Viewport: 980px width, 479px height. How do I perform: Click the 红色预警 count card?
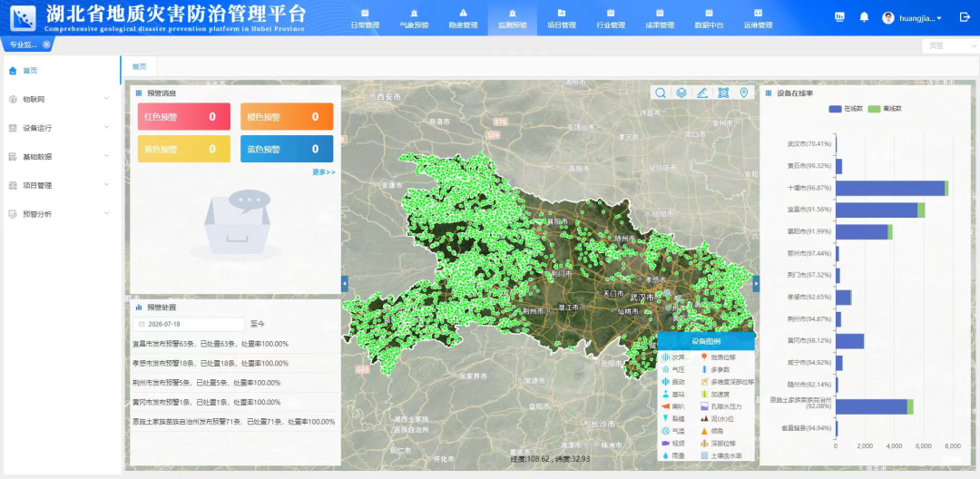pyautogui.click(x=183, y=117)
